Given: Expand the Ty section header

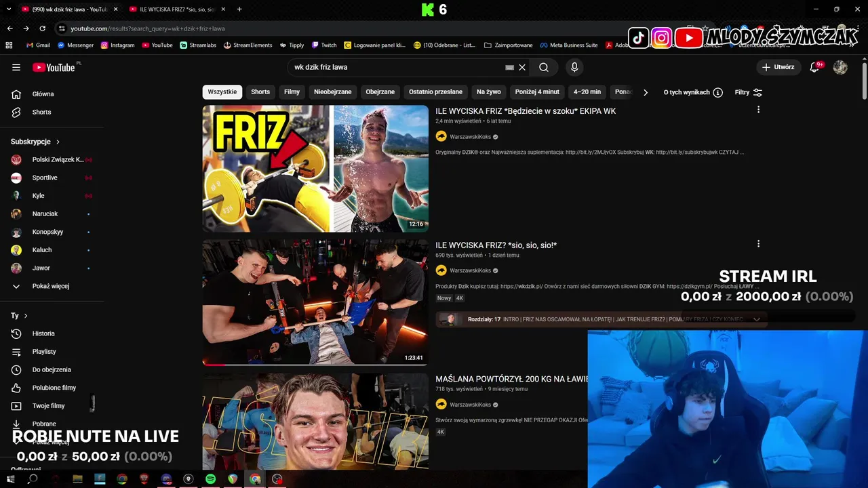Looking at the screenshot, I should click(x=19, y=316).
